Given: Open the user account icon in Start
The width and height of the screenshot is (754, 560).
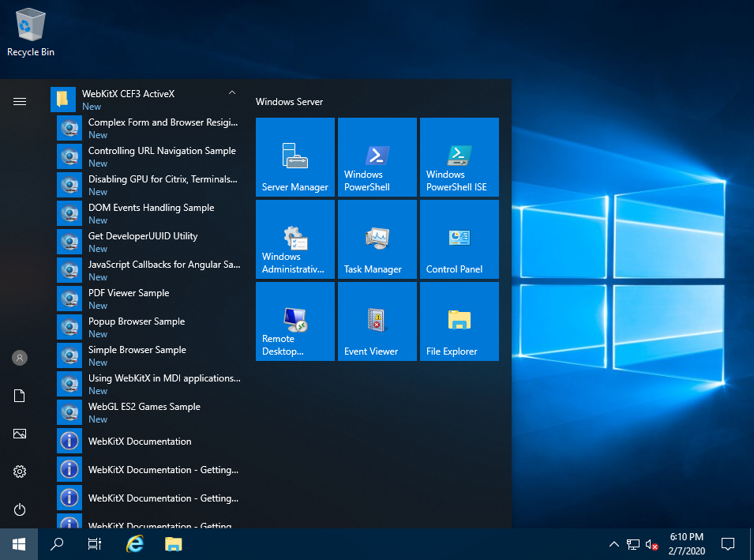Looking at the screenshot, I should click(20, 358).
